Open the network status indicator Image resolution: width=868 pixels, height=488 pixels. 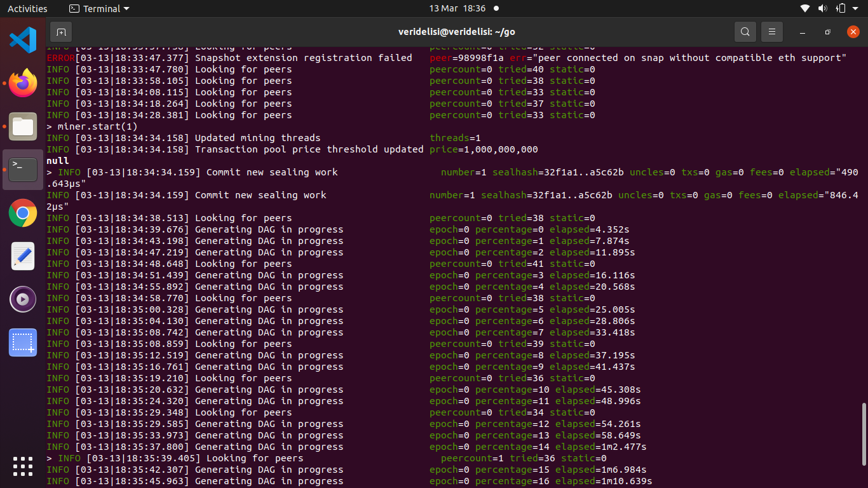pyautogui.click(x=805, y=8)
